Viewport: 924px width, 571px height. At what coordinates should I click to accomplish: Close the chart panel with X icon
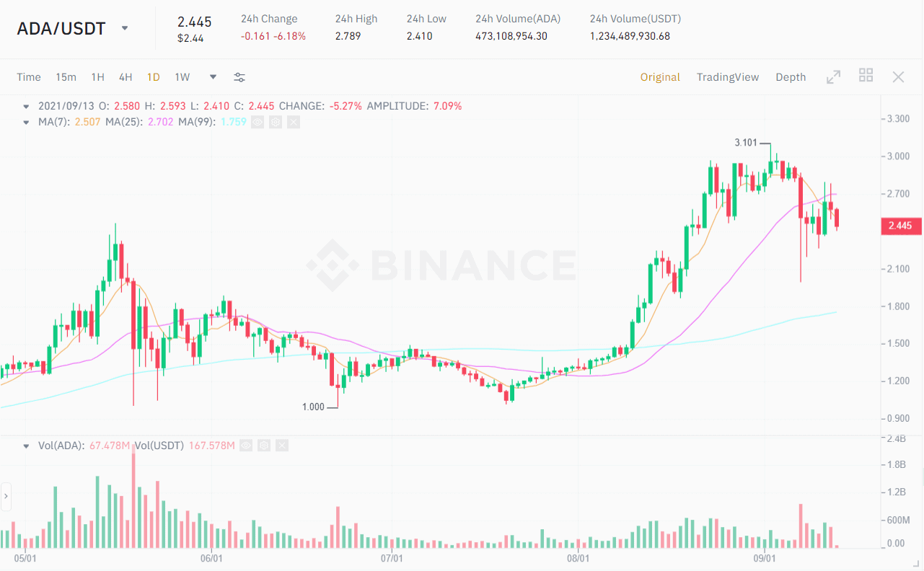point(898,76)
